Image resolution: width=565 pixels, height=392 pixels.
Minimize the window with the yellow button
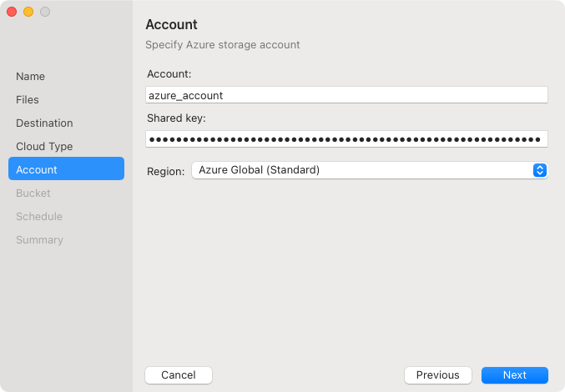click(28, 12)
